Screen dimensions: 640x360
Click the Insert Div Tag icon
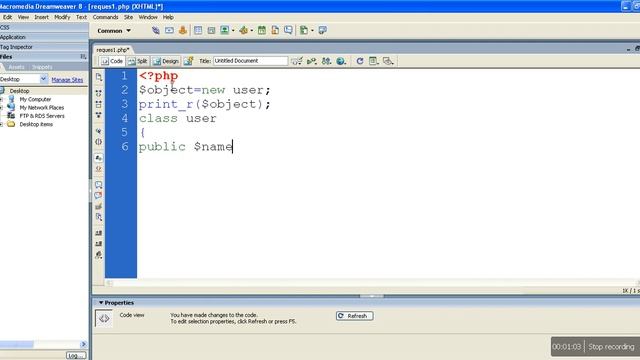(x=211, y=31)
